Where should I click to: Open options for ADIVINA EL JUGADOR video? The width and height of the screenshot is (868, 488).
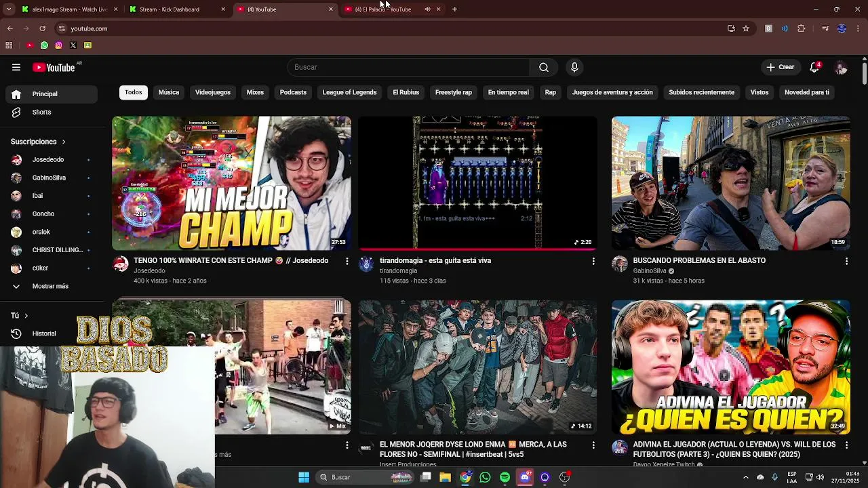[x=846, y=445]
